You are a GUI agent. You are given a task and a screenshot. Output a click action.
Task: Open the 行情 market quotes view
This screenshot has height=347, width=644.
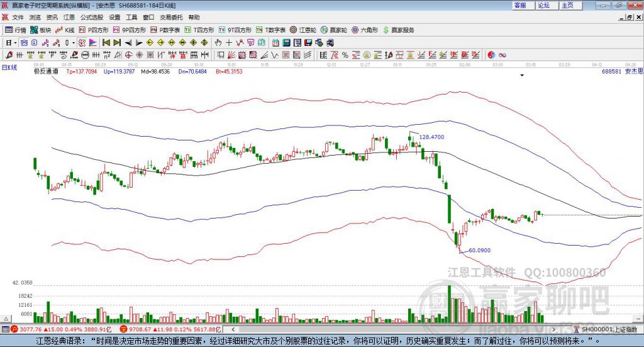[x=15, y=30]
